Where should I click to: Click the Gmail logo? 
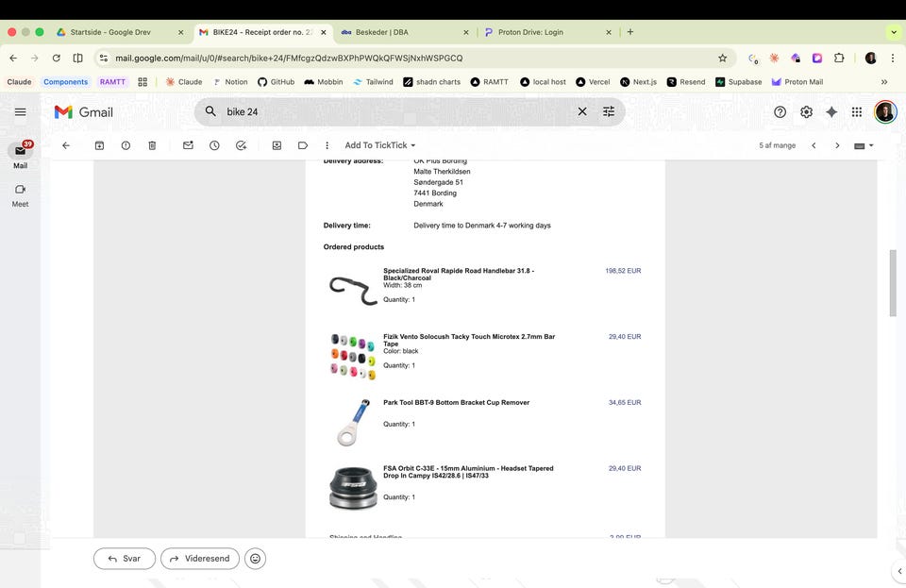coord(83,112)
